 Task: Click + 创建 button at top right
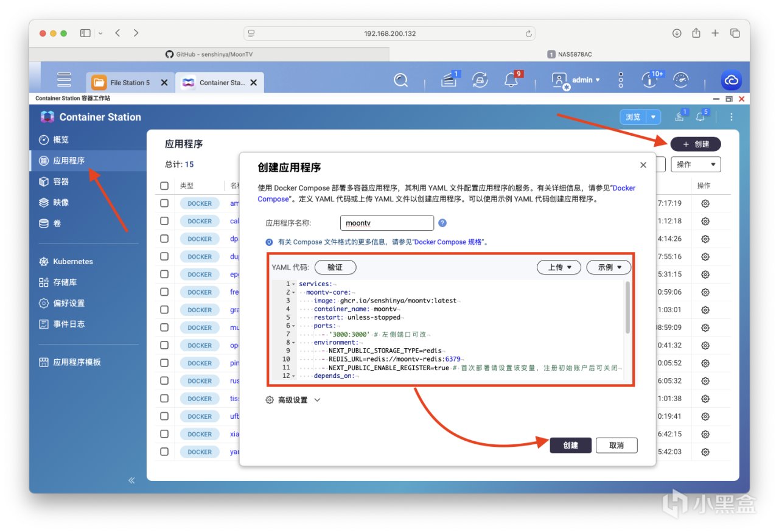(696, 144)
